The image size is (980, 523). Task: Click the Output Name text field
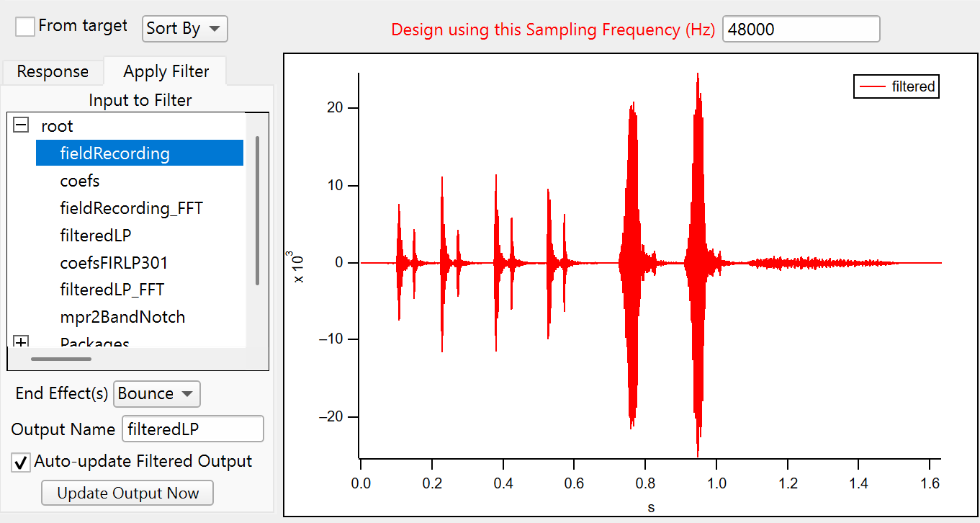192,429
